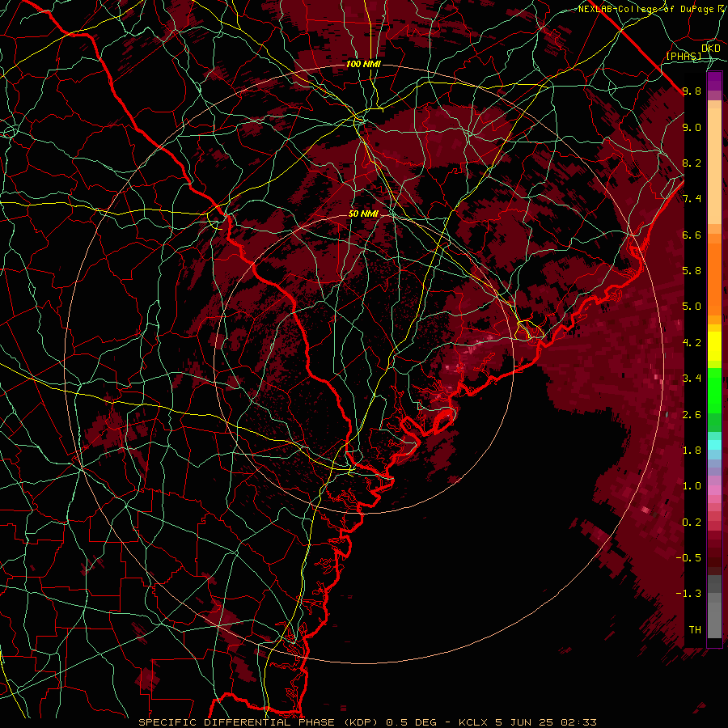Click the 6.6 value on the color scale

pyautogui.click(x=692, y=235)
